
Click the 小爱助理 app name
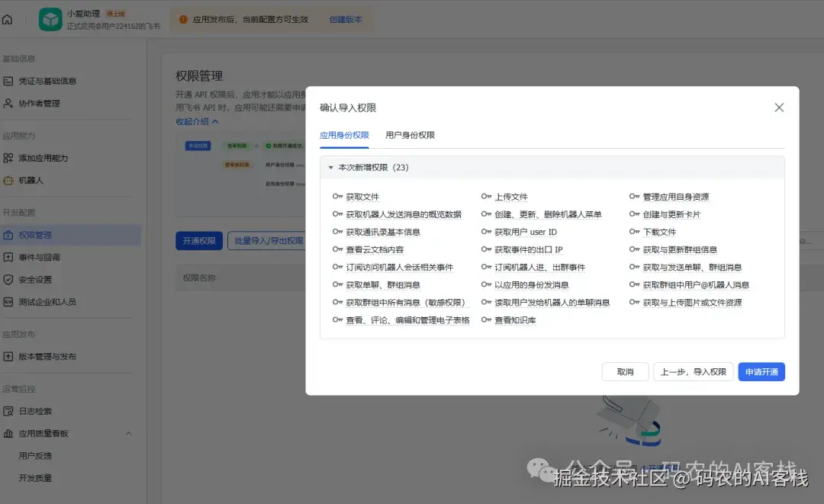pyautogui.click(x=83, y=14)
